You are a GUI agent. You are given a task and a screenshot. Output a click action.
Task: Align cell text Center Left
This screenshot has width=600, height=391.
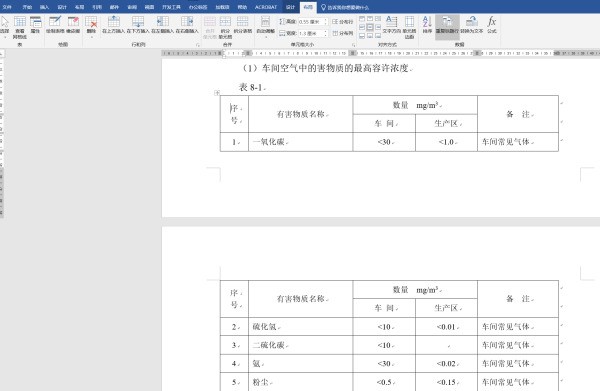(362, 27)
